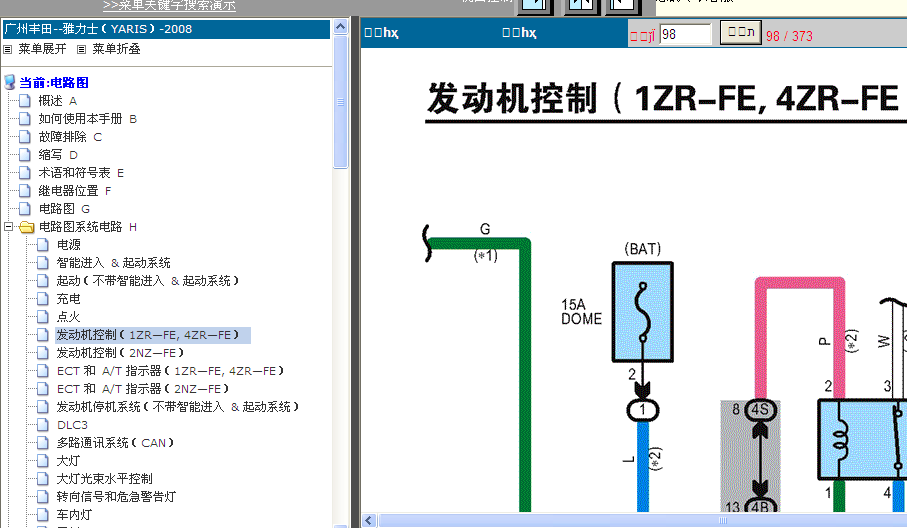The image size is (907, 528).
Task: Click the go button next to the page field
Action: 740,32
